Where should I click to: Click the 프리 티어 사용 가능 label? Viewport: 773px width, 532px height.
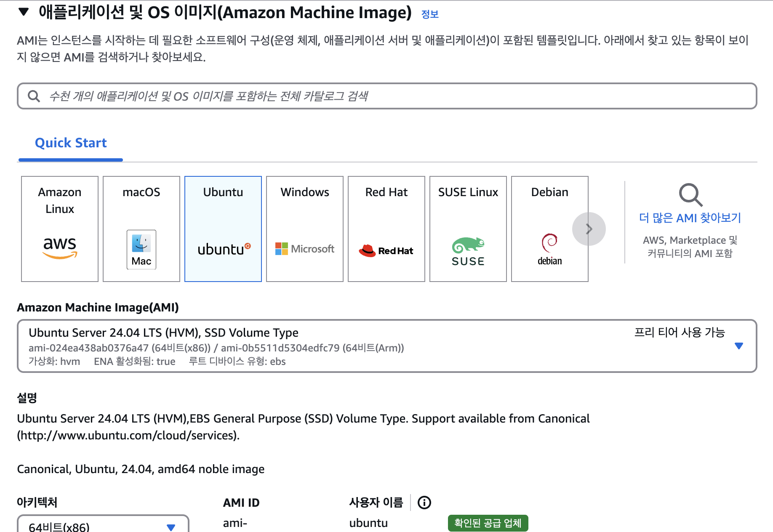(680, 332)
